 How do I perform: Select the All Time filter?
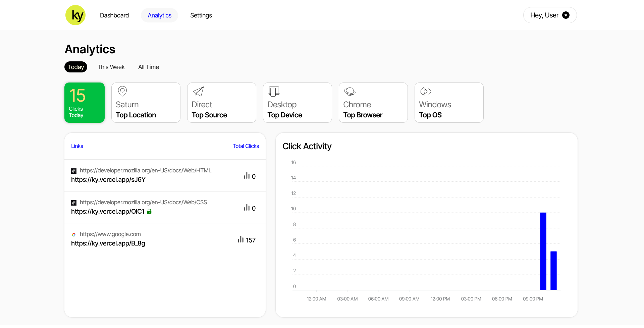(x=148, y=67)
